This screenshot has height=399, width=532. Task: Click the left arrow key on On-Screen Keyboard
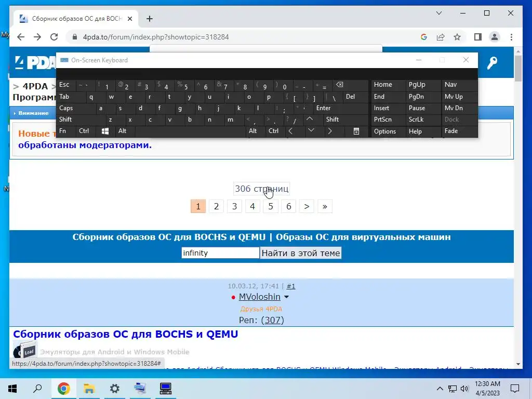tap(290, 131)
